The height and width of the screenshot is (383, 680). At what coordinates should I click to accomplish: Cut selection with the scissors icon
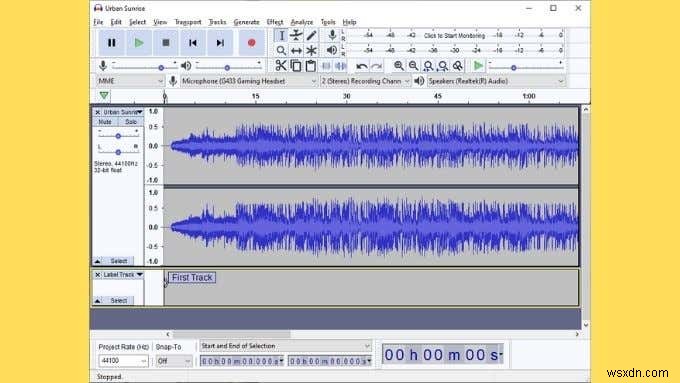pyautogui.click(x=281, y=66)
